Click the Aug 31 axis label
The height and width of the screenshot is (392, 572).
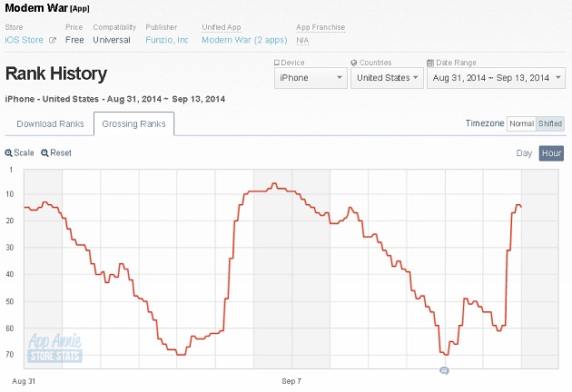click(x=24, y=381)
